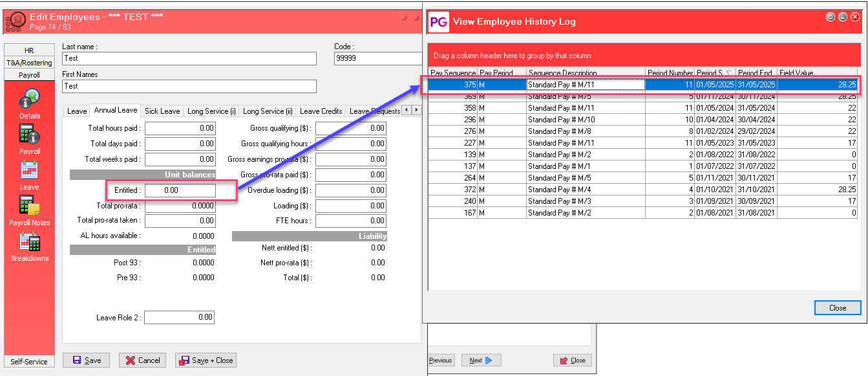Open the Long Service (i) tab
The width and height of the screenshot is (868, 376).
point(211,111)
